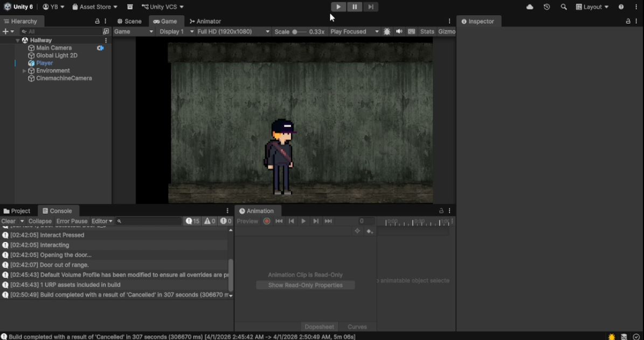The image size is (644, 340).
Task: Select the Console tab
Action: pos(57,211)
